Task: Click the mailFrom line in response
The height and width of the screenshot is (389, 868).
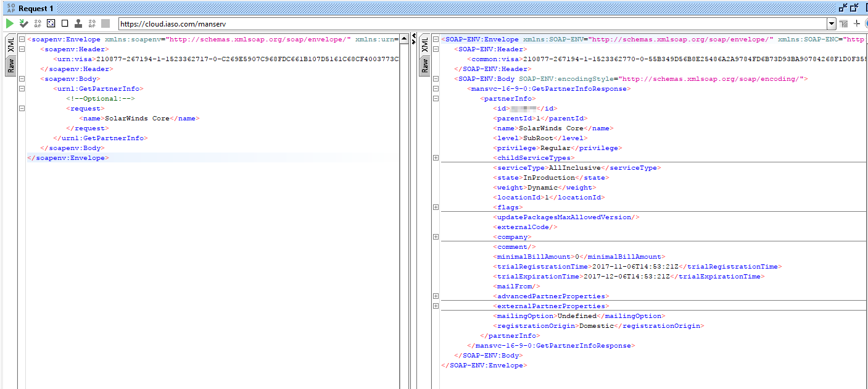Action: [x=517, y=286]
